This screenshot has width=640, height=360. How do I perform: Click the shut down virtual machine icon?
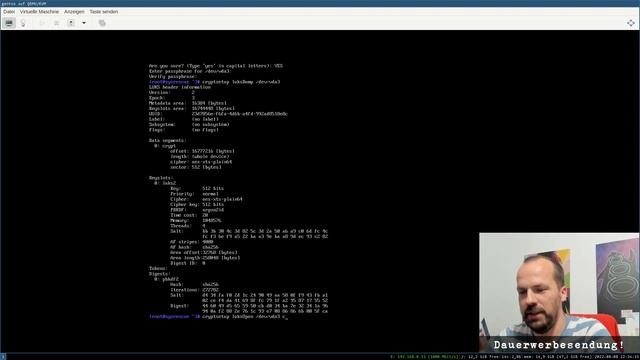tap(71, 23)
